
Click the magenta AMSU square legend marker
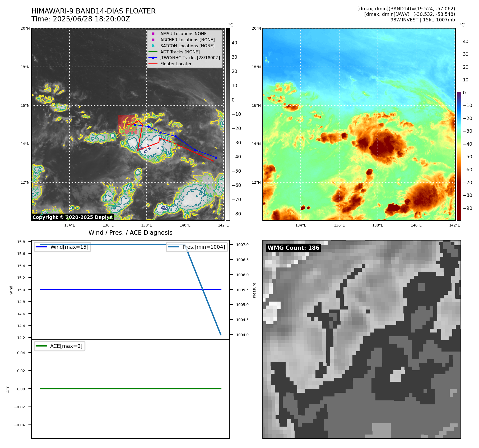153,34
